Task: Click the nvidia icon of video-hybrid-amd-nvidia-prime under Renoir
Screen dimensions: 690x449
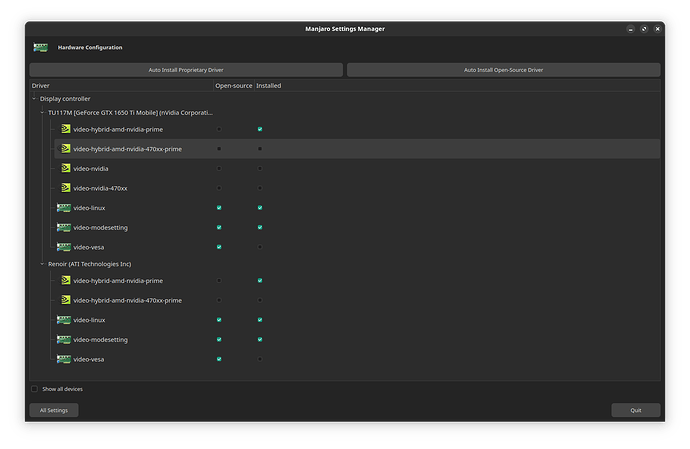Action: 66,280
